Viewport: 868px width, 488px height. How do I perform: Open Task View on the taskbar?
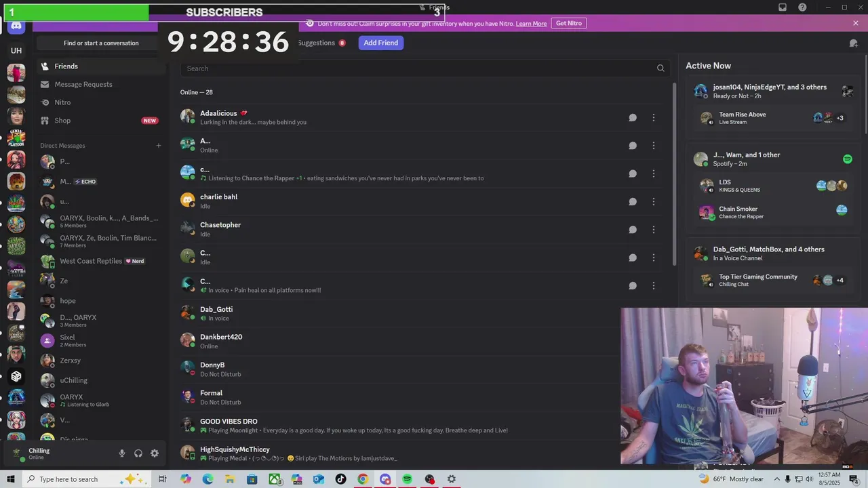pyautogui.click(x=163, y=479)
